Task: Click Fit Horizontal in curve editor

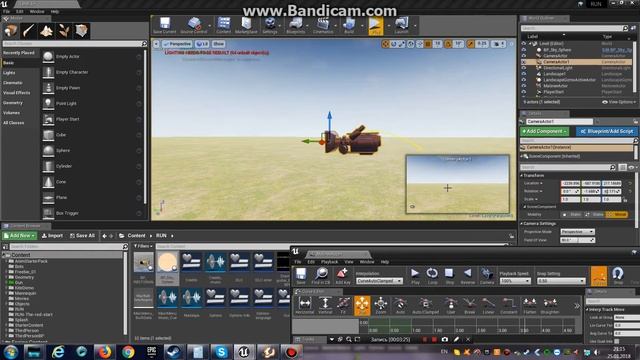Action: coord(304,305)
